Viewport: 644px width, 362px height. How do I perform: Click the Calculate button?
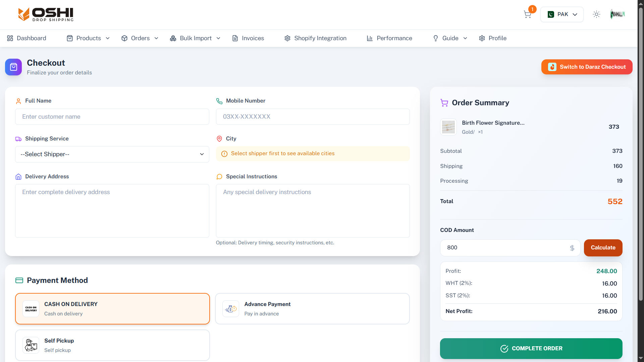pyautogui.click(x=603, y=248)
